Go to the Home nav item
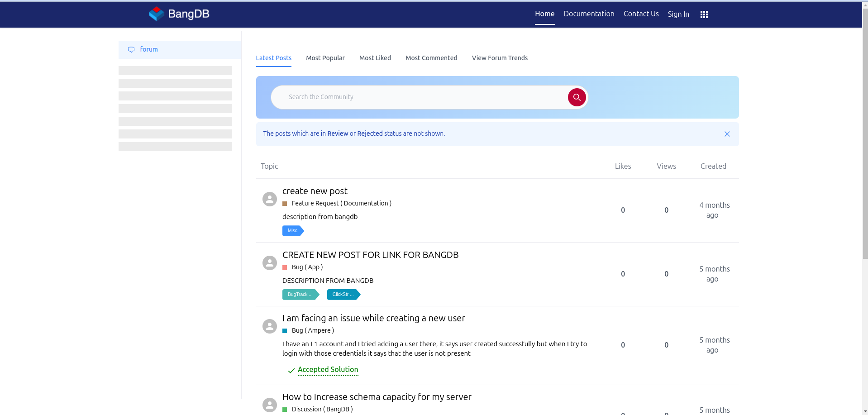Screen dimensions: 868x415 tap(544, 14)
